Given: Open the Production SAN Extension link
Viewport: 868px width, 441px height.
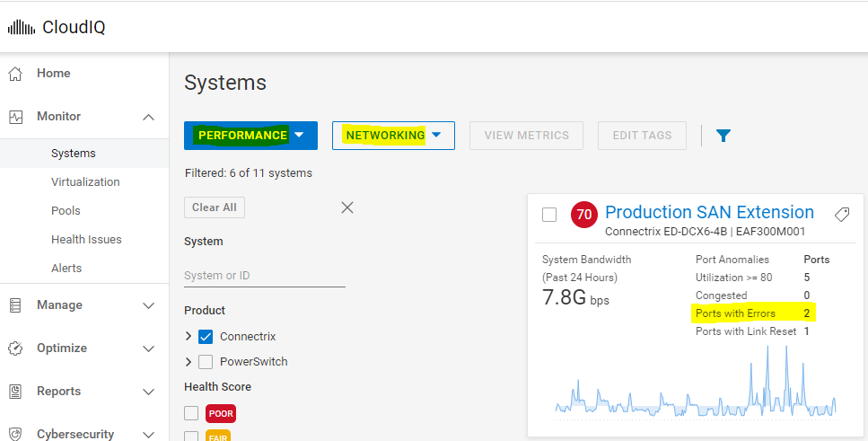Looking at the screenshot, I should coord(709,213).
